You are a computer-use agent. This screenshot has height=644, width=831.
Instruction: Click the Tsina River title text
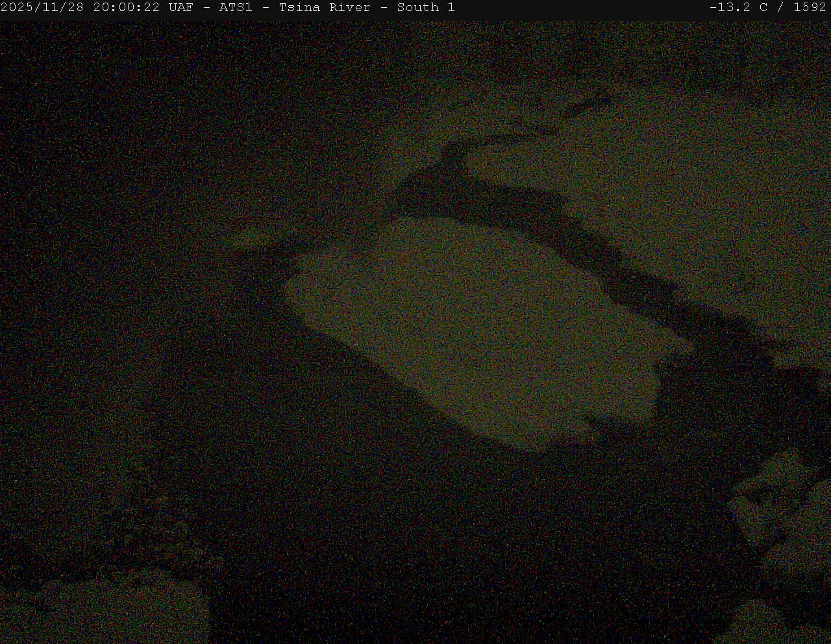pos(325,8)
